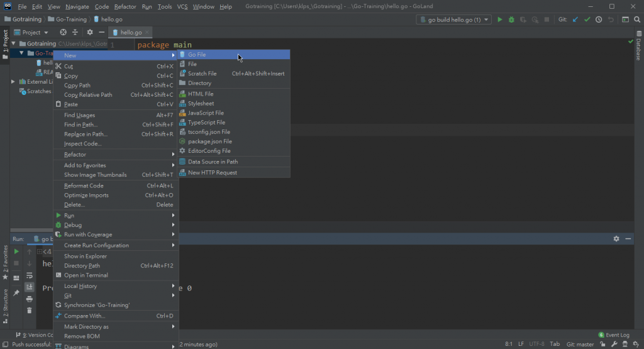Choose Scratch File from New submenu
The image size is (644, 349).
tap(234, 74)
